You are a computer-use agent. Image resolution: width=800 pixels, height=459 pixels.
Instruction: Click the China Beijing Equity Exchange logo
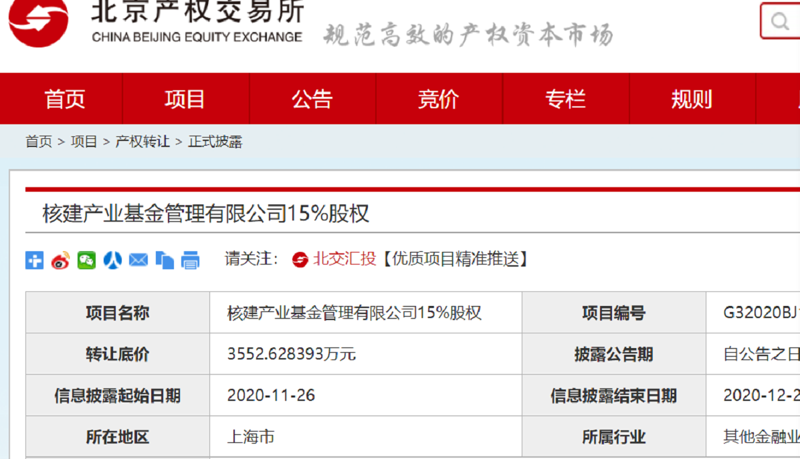(38, 22)
